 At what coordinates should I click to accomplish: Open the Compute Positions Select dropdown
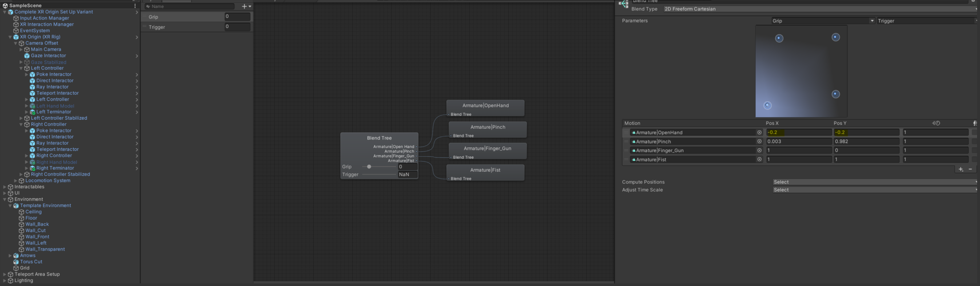point(875,182)
